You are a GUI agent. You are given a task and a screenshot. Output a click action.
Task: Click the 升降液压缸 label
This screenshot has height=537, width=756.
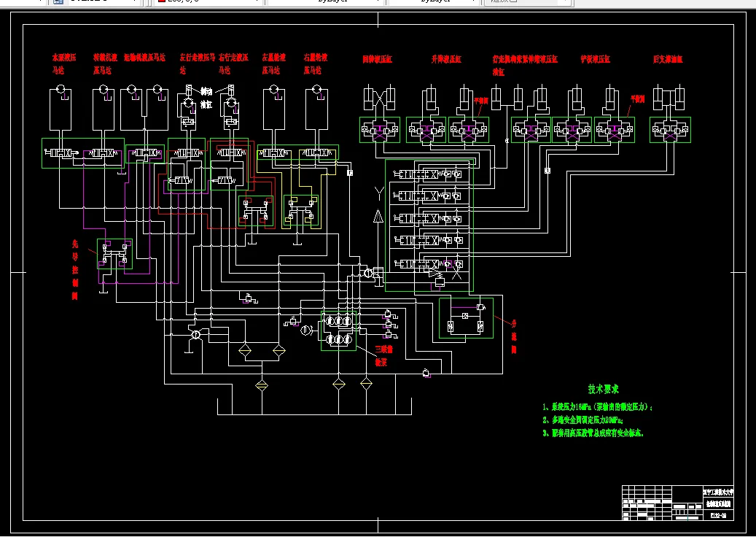[446, 59]
